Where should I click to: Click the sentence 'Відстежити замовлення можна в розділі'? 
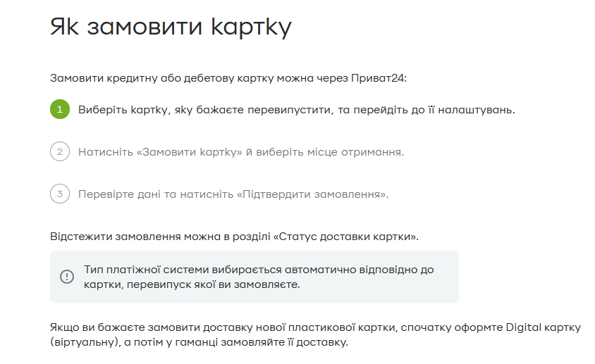(160, 237)
